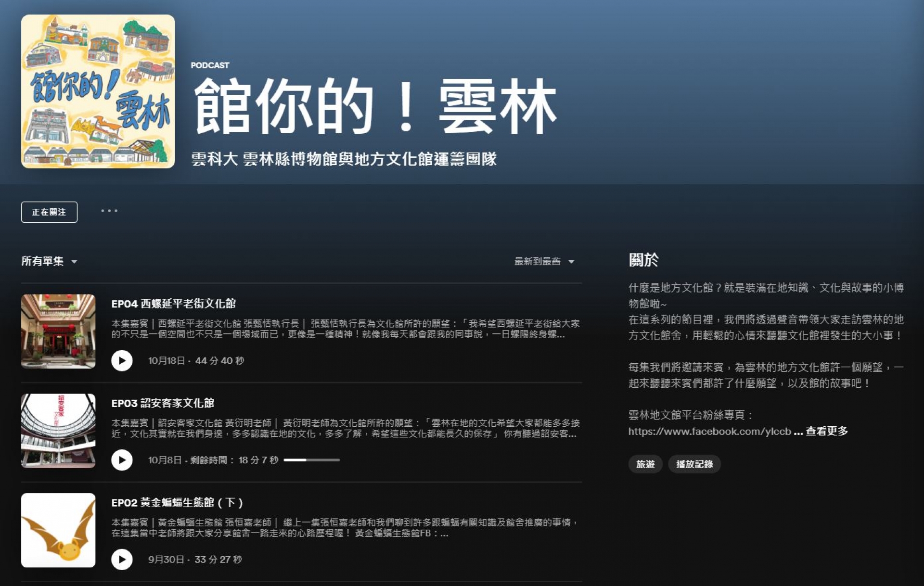Screen dimensions: 924x586
Task: Resume the EP03 詔安客家文化館 episode
Action: click(122, 460)
